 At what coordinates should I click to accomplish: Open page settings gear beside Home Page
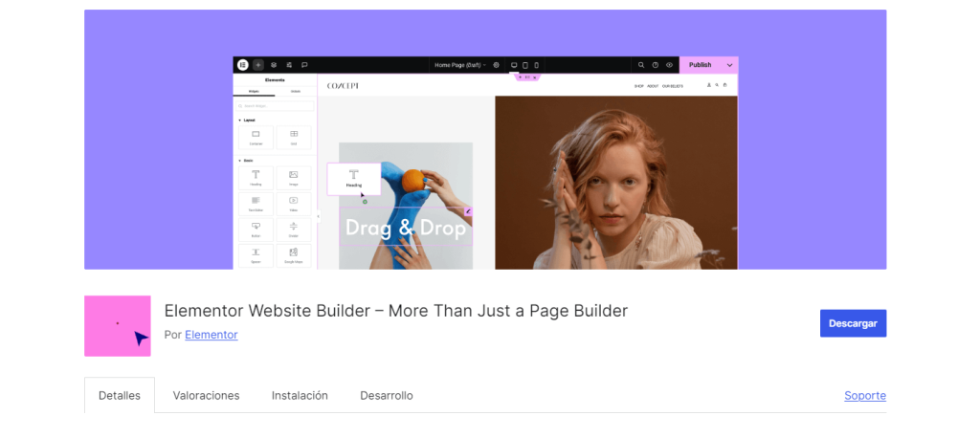[x=497, y=65]
